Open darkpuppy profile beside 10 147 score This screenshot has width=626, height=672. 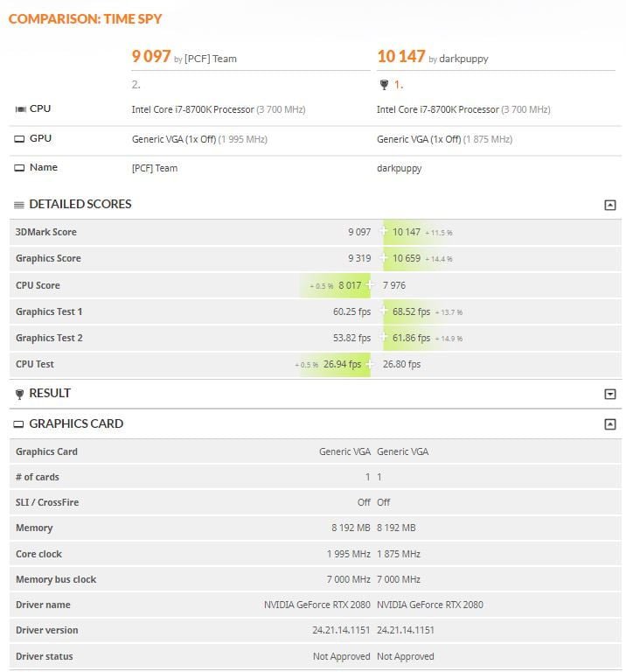tap(463, 59)
